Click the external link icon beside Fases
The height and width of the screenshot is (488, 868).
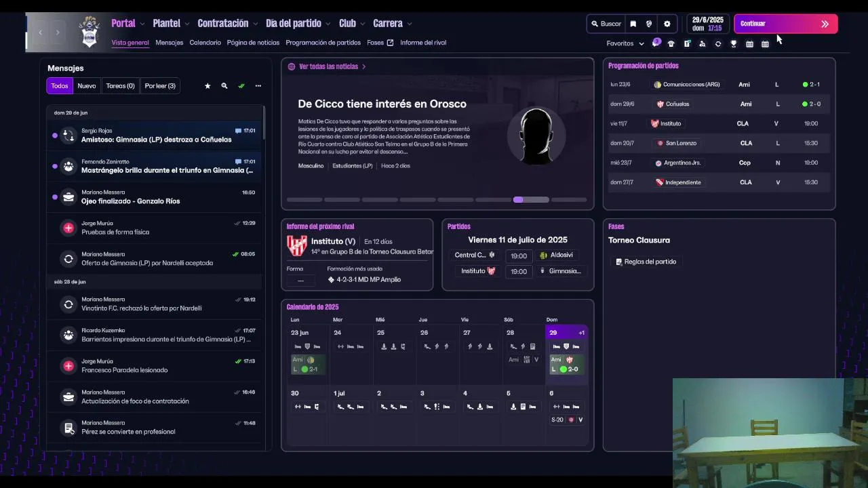390,43
